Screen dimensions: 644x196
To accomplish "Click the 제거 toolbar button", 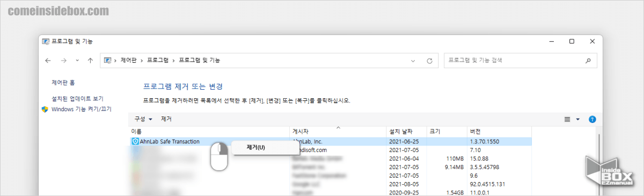I will (x=166, y=119).
